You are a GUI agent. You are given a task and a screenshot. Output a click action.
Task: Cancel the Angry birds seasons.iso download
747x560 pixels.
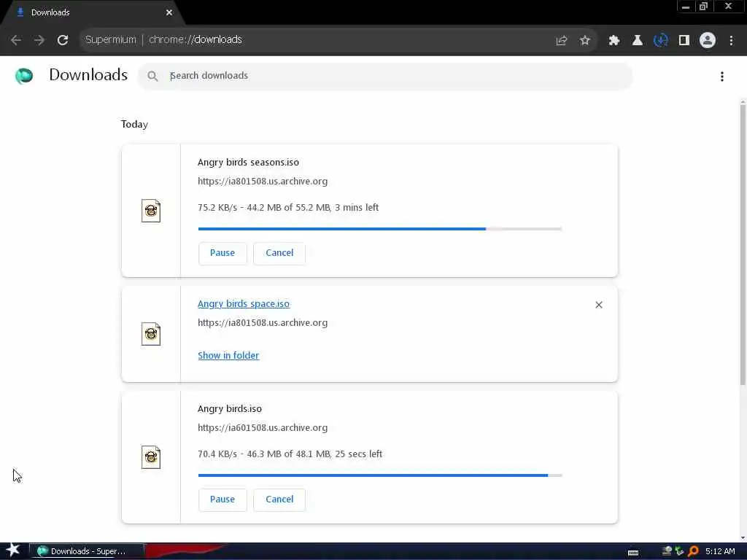[x=279, y=253]
